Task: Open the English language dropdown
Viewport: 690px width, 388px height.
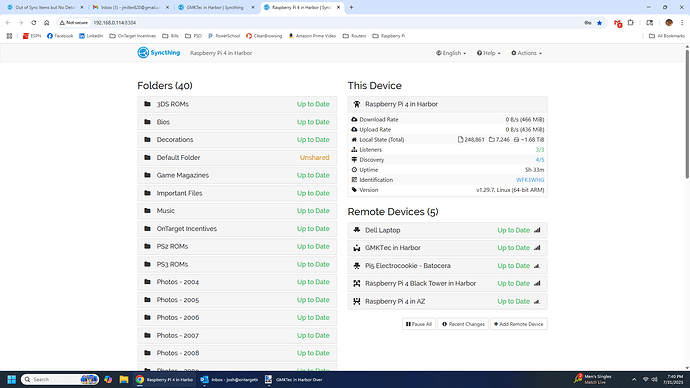Action: [x=451, y=53]
